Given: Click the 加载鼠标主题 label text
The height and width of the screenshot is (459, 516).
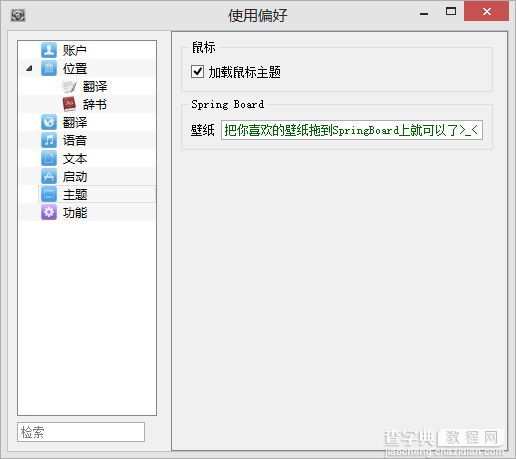Looking at the screenshot, I should click(244, 72).
